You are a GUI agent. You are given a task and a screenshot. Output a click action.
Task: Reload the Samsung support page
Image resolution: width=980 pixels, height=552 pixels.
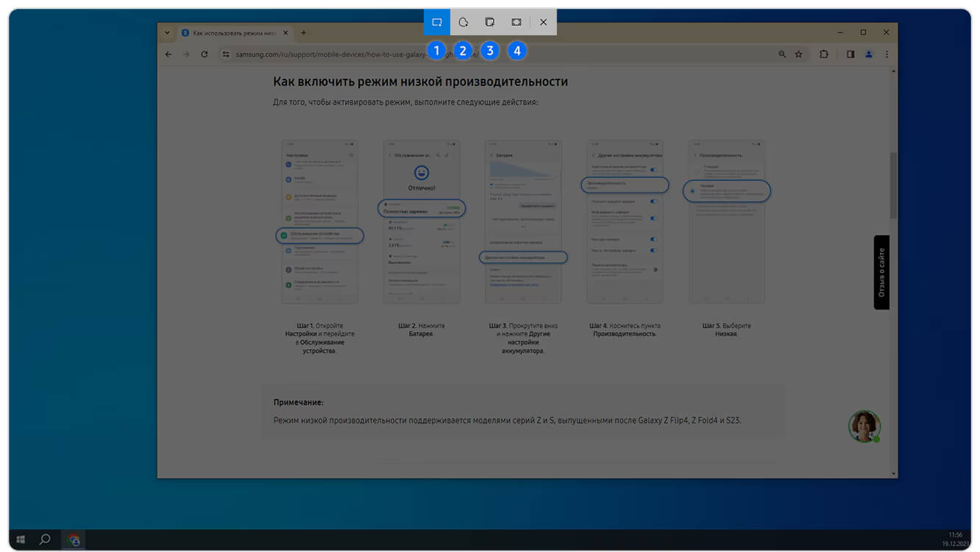pyautogui.click(x=204, y=54)
